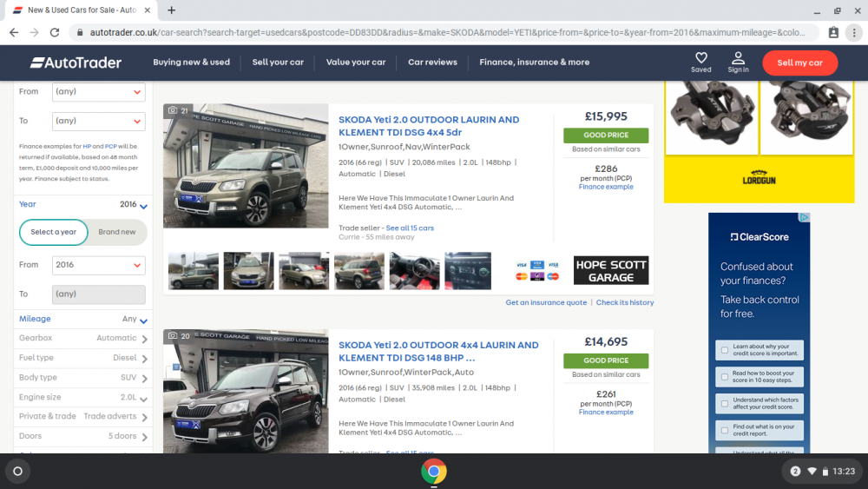Close the New & Used Cars tab
This screenshot has height=489, width=868.
coord(148,10)
